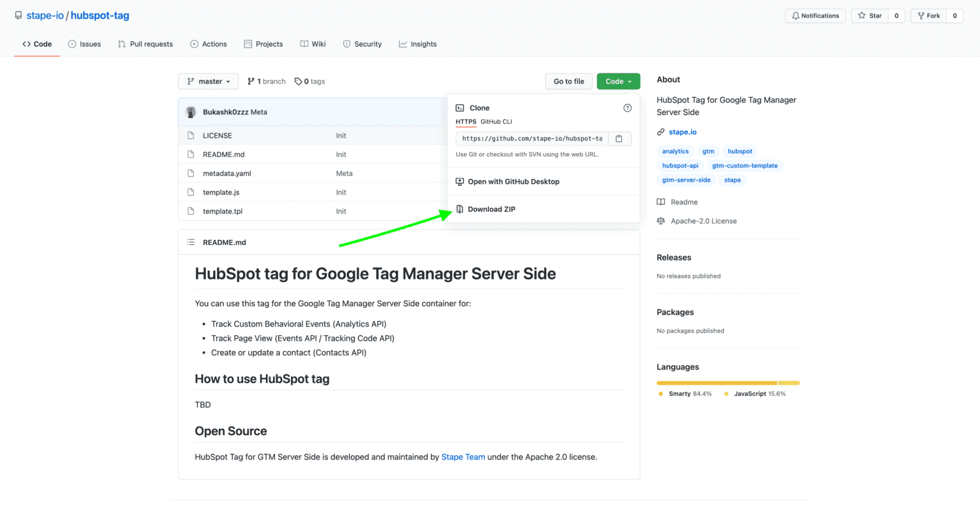The image size is (980, 515).
Task: Click Go to file button
Action: pos(569,81)
